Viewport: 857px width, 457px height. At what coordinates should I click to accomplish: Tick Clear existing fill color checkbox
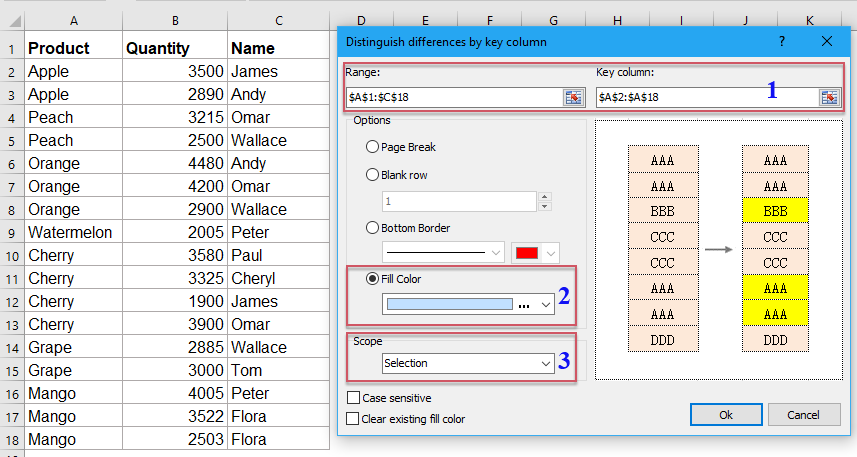(x=353, y=419)
